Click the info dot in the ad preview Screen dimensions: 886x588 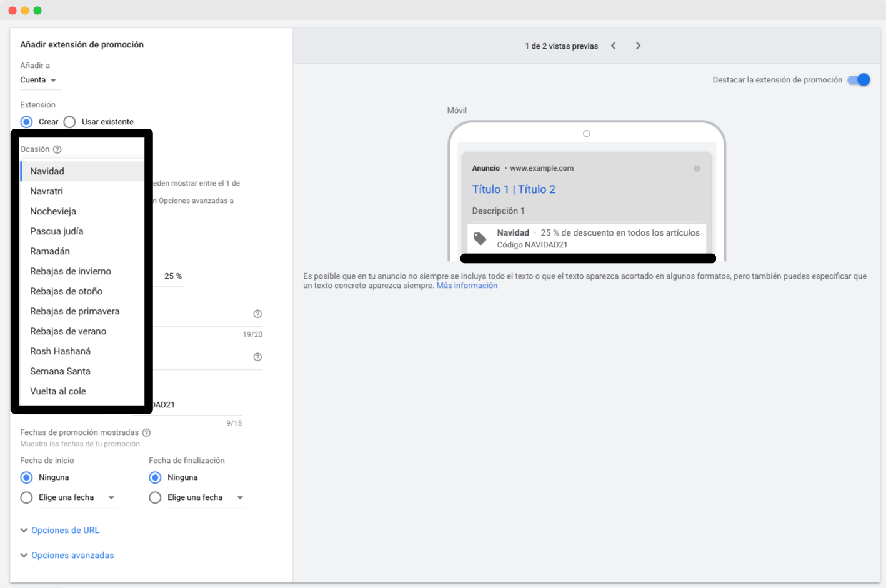click(x=697, y=168)
